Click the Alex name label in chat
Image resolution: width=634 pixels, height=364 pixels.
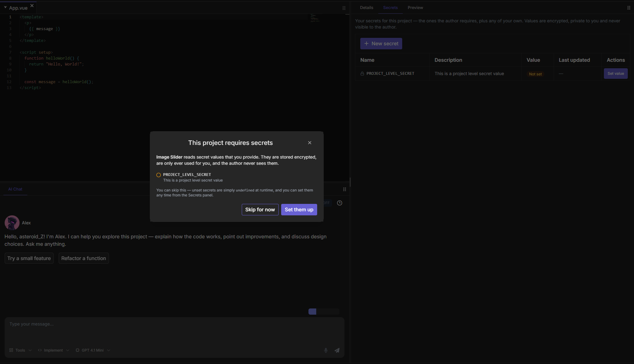(26, 223)
